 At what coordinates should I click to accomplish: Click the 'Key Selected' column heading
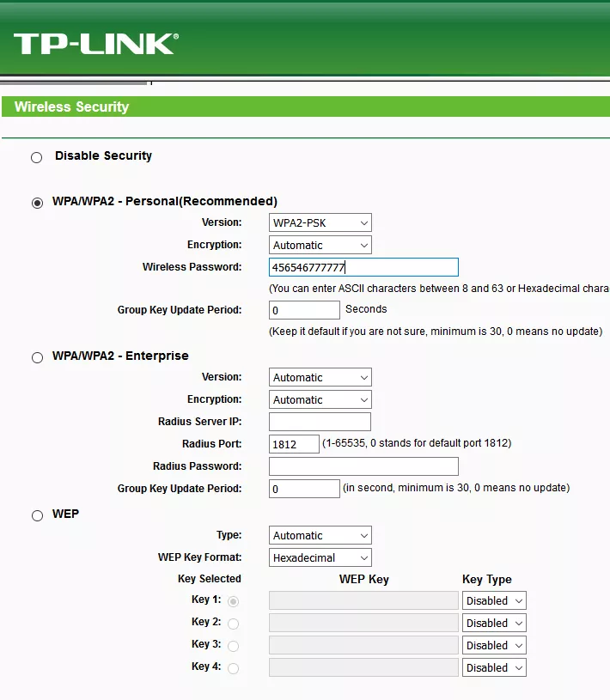point(210,579)
